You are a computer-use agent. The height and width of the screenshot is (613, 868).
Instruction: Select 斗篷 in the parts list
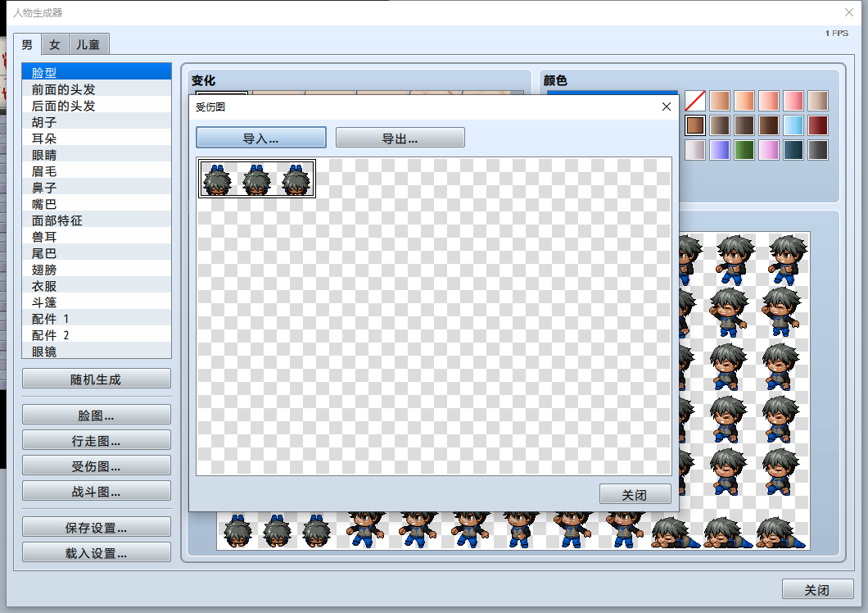(x=97, y=302)
